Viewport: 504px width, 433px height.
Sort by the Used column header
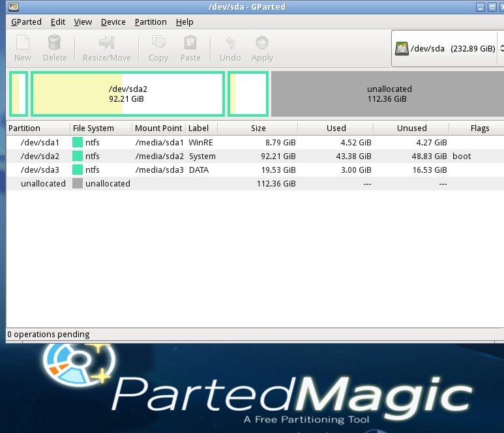[336, 128]
